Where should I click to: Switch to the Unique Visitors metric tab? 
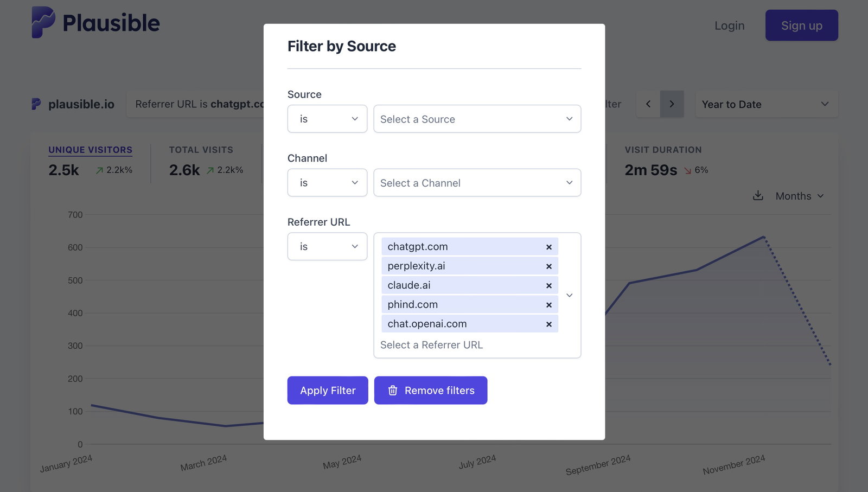coord(90,150)
